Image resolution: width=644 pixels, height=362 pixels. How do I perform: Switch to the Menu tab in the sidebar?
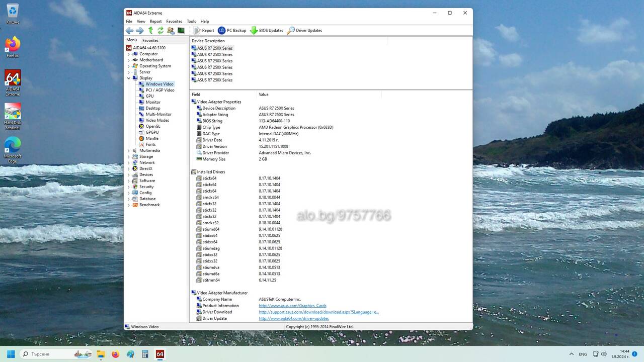131,40
